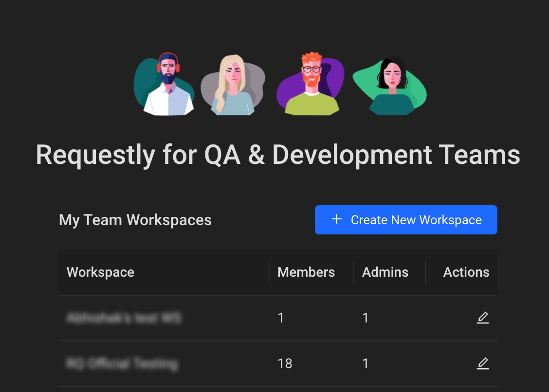Click the Requestly for QA & Development Teams title
549x392 pixels.
tap(277, 155)
